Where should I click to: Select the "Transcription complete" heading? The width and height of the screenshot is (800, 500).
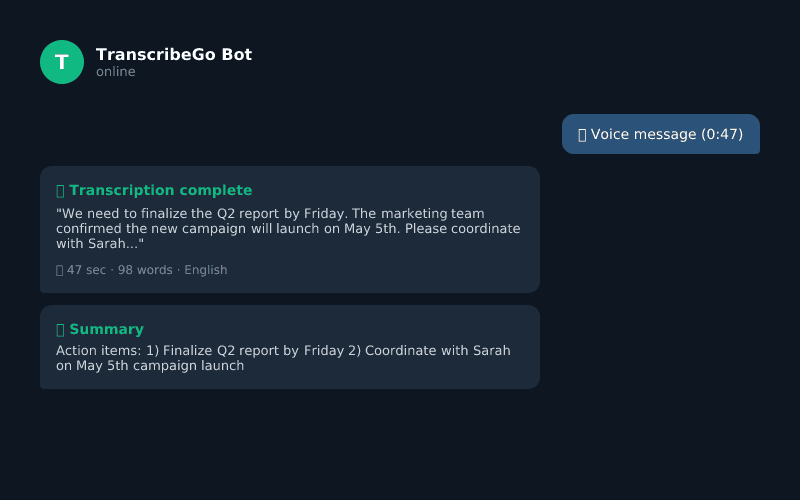160,190
